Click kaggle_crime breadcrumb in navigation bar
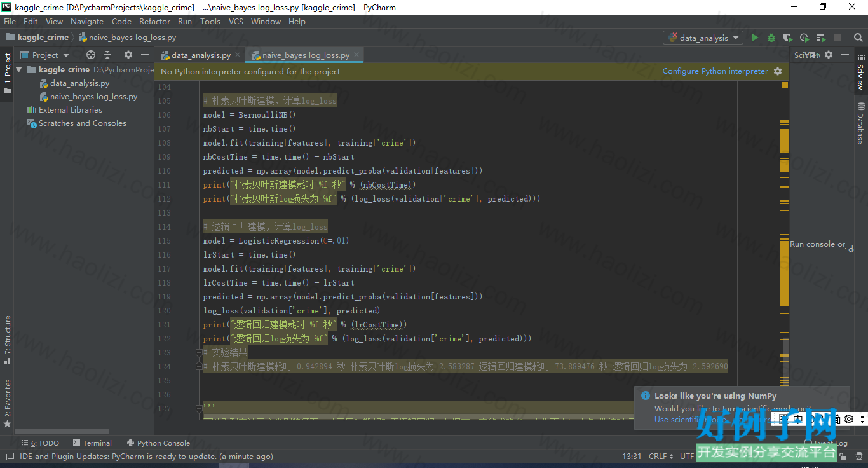Image resolution: width=868 pixels, height=468 pixels. (x=37, y=38)
